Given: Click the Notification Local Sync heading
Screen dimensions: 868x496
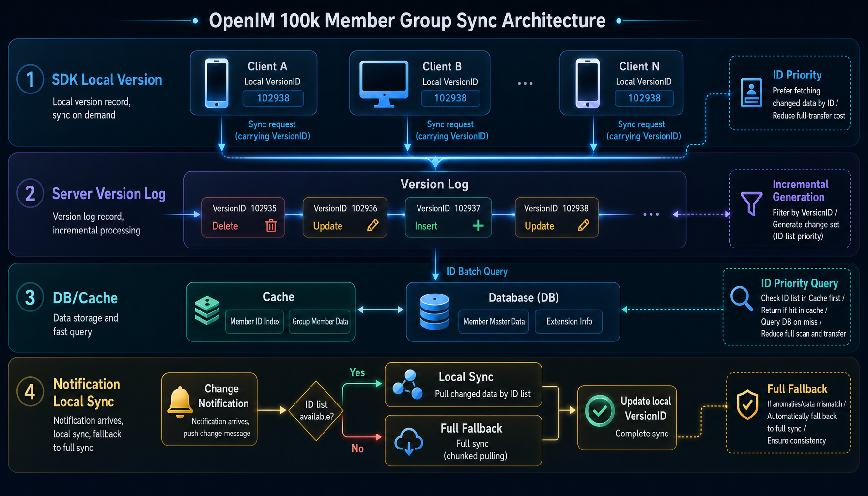Looking at the screenshot, I should (x=87, y=393).
